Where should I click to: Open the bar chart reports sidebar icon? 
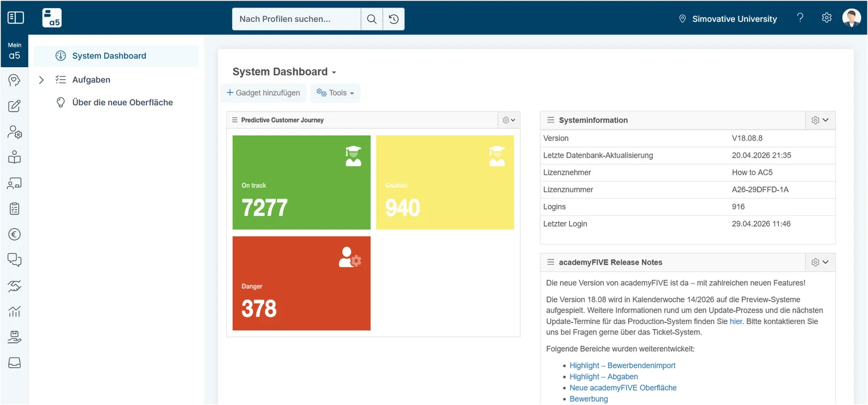click(x=14, y=311)
